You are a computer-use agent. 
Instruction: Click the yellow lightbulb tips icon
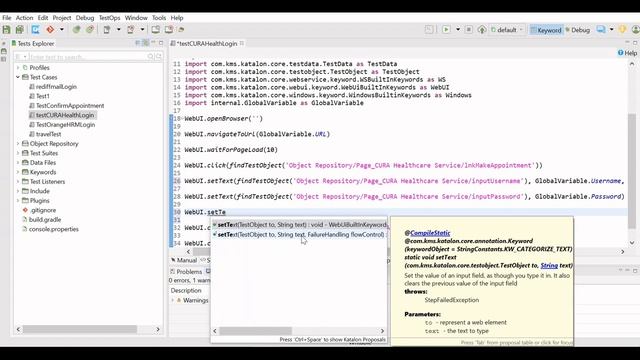pyautogui.click(x=622, y=29)
